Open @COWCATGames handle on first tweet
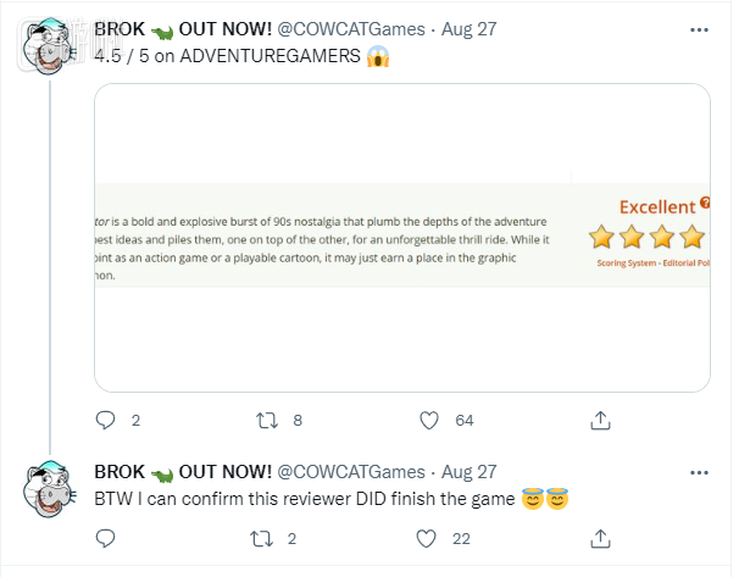The height and width of the screenshot is (577, 750). 350,29
